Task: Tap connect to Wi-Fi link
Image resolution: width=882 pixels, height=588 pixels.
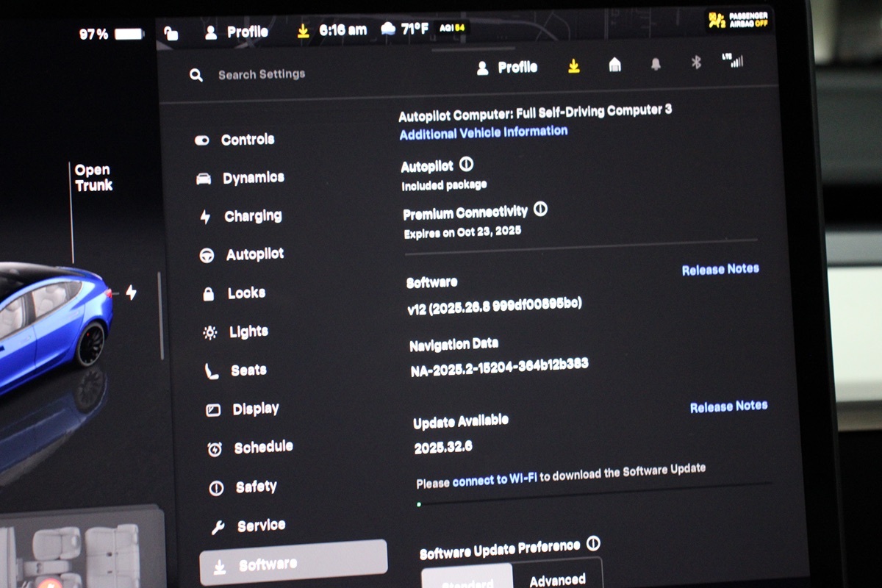Action: (494, 480)
